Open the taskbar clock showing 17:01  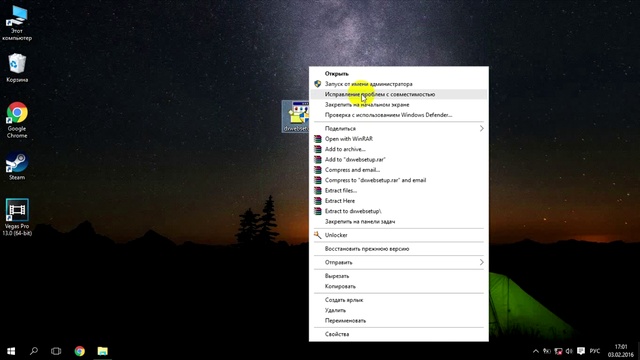tap(620, 351)
